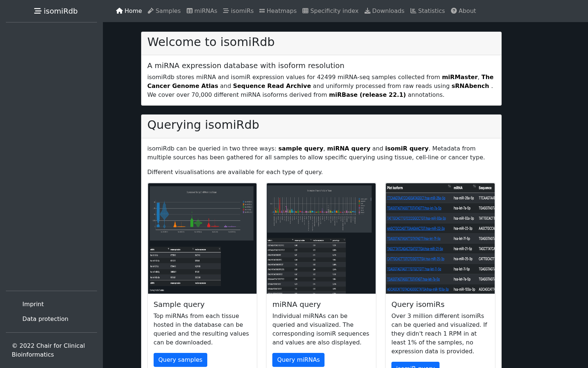View the Statistics page
Viewport: 588px width, 368px height.
428,11
